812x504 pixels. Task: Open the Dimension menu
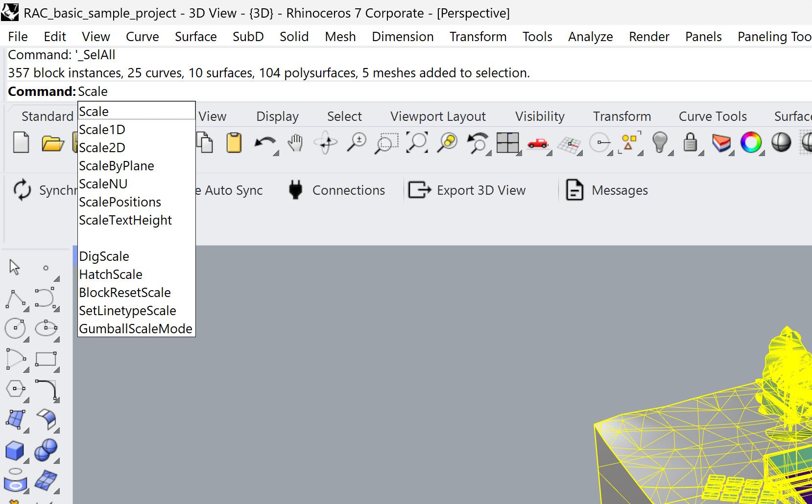[x=403, y=37]
